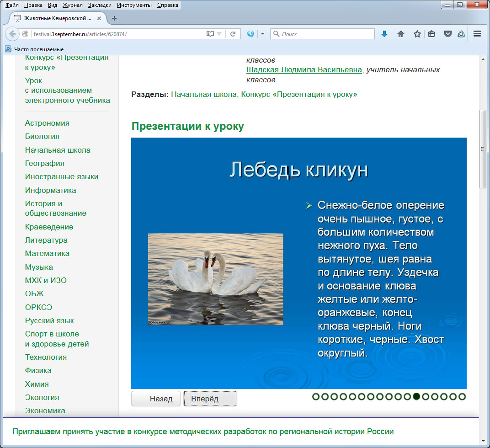Image resolution: width=490 pixels, height=448 pixels.
Task: Click the Pocket icon in toolbar
Action: click(x=448, y=34)
